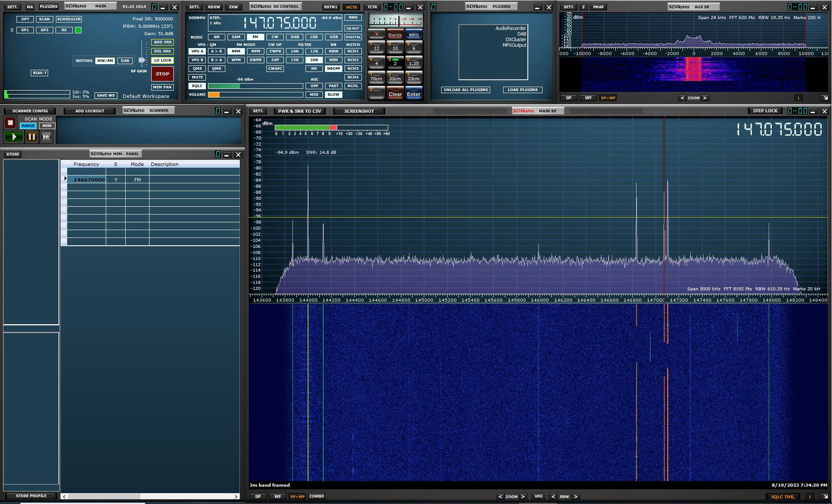This screenshot has width=832, height=504.
Task: Pause the scanner
Action: coord(32,137)
